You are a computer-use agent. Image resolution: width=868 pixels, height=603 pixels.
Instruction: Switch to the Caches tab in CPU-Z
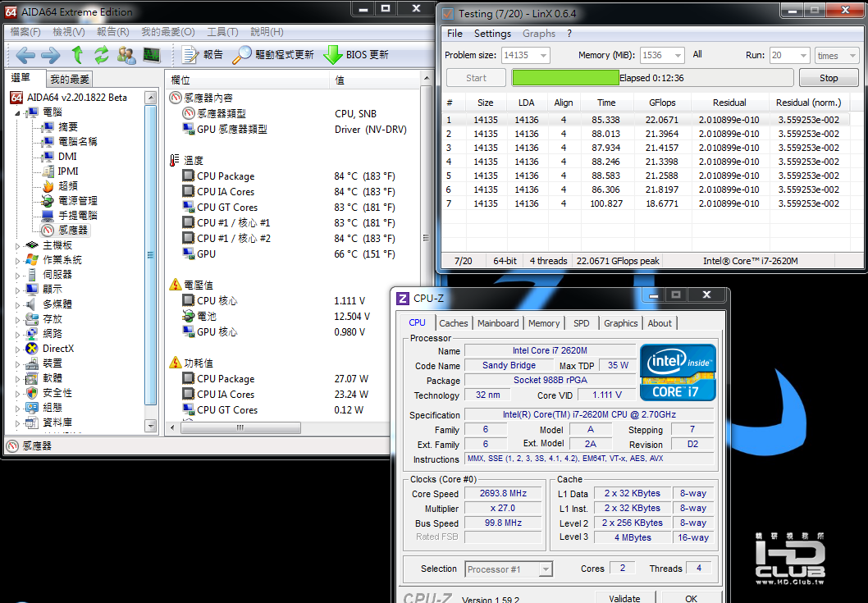click(x=454, y=323)
